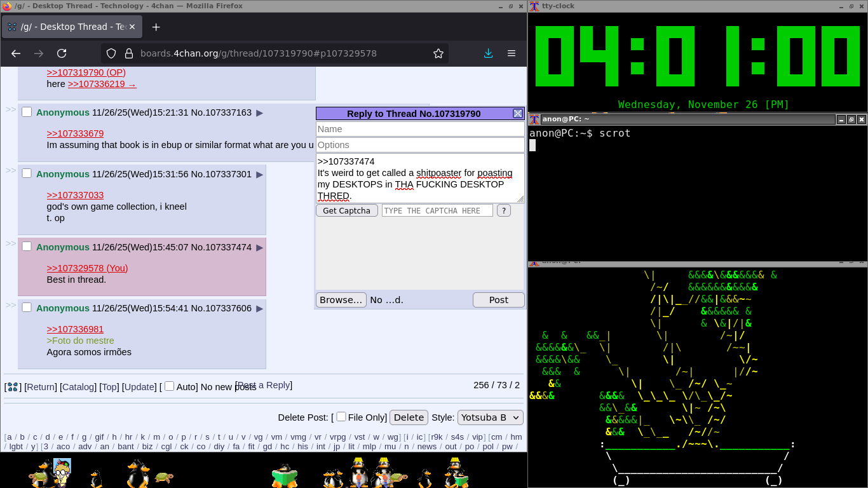
Task: Tick the File Only checkbox
Action: click(x=341, y=417)
